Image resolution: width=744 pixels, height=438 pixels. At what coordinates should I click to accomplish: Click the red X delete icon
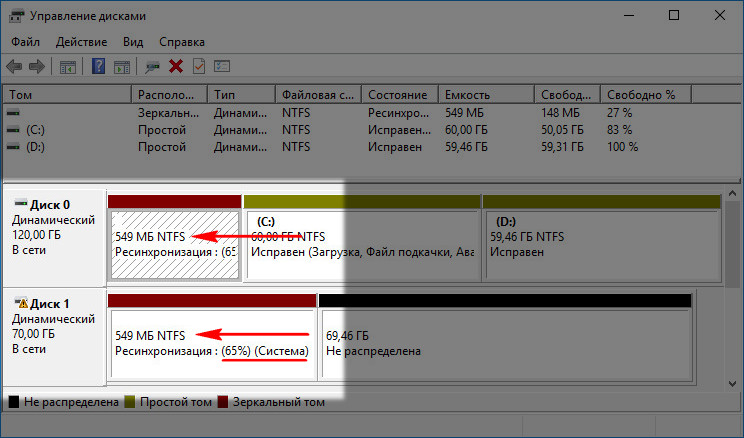[x=176, y=66]
